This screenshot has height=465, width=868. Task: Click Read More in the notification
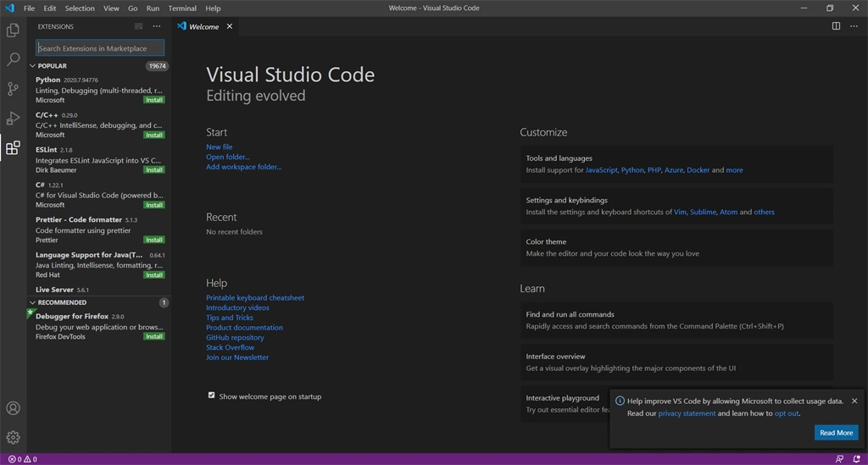click(836, 432)
